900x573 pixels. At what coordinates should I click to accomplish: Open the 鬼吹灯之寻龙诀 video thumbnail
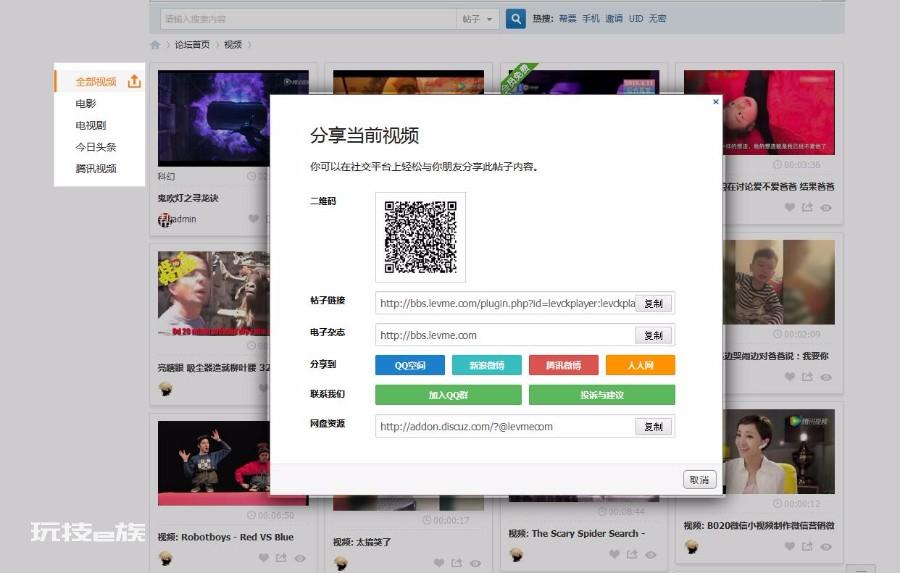click(x=214, y=118)
